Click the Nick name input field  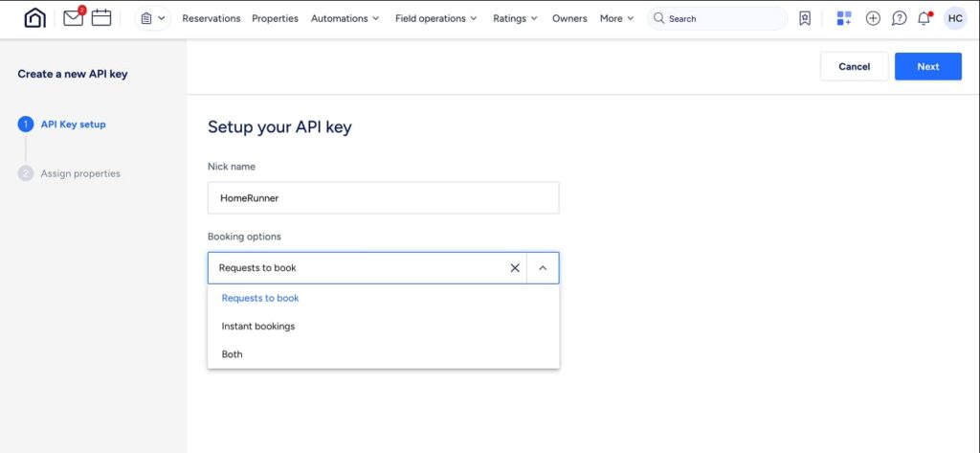[x=383, y=197]
